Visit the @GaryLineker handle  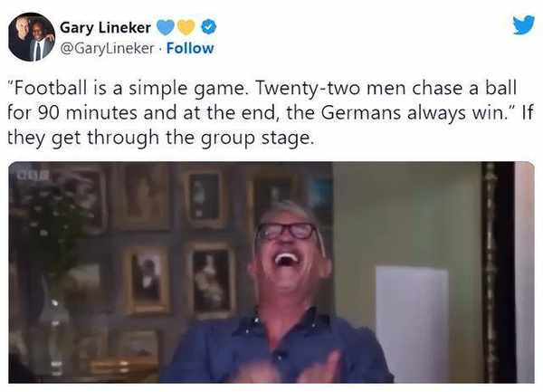tap(107, 49)
